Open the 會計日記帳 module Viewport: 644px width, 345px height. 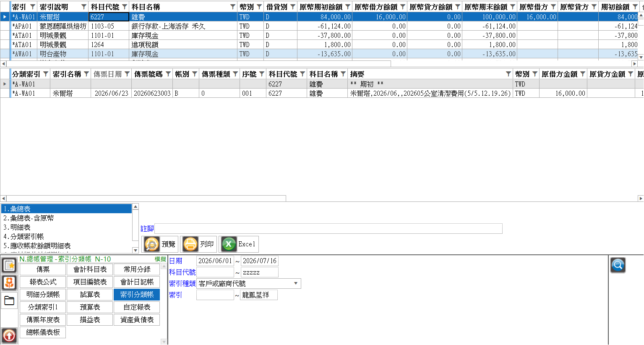point(137,282)
